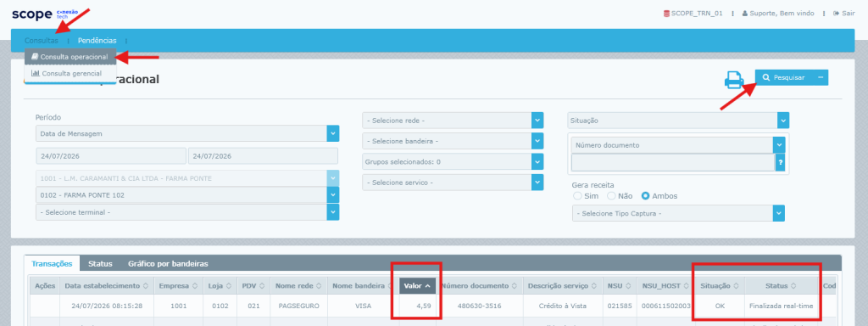Sort by Nome bandeira column header

[363, 286]
